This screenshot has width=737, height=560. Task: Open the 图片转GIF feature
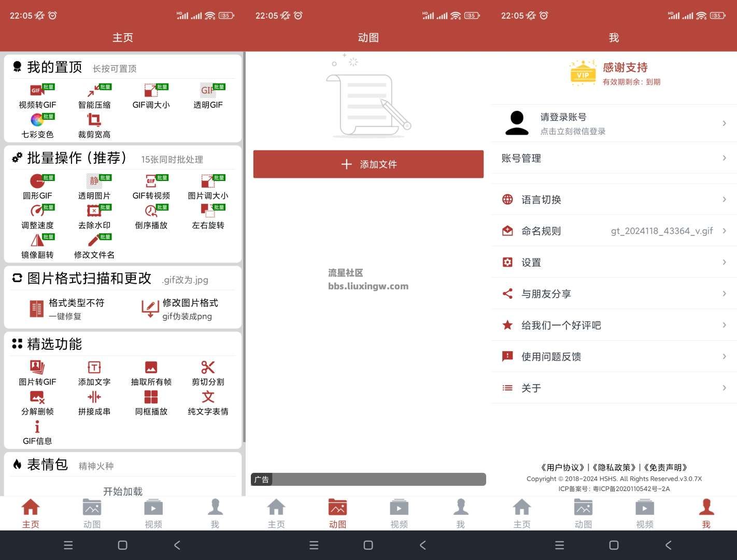(x=37, y=373)
